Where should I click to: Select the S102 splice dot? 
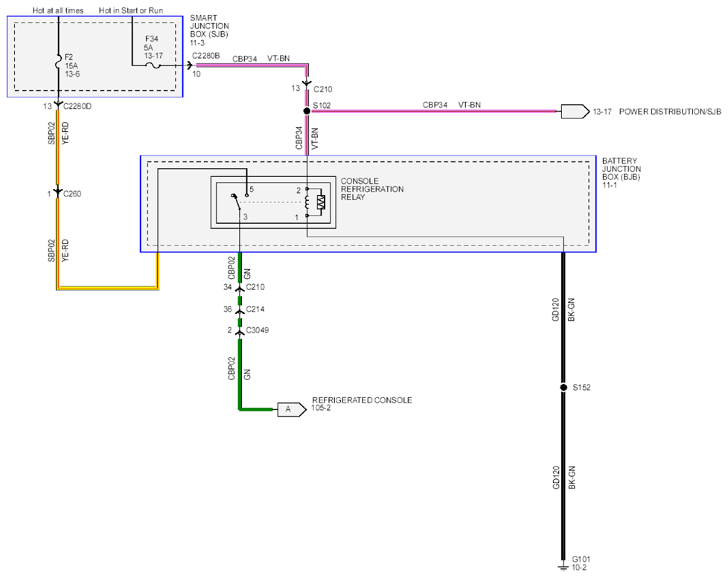click(307, 111)
